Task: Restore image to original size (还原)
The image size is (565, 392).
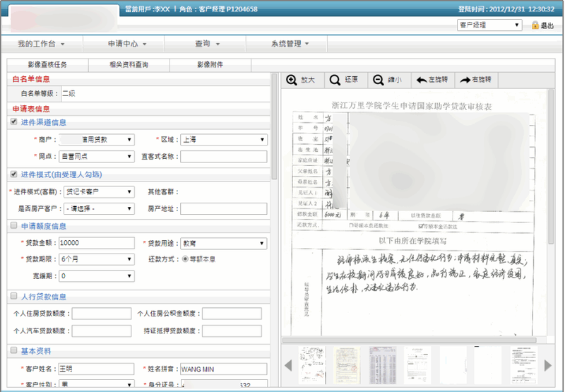Action: click(345, 80)
